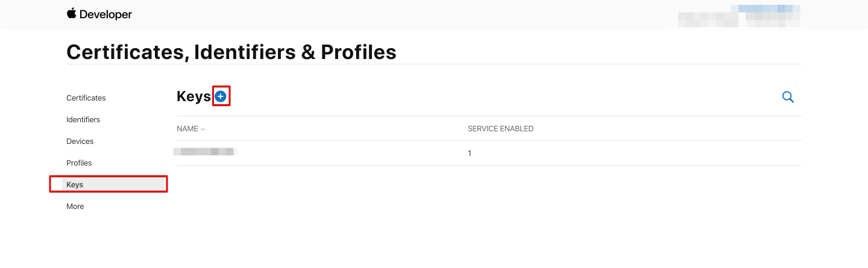
Task: Click the SERVICE ENABLED column header
Action: pyautogui.click(x=500, y=129)
